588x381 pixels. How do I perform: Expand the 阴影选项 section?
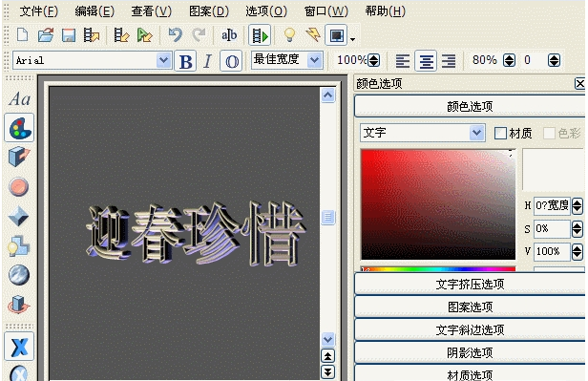[470, 353]
